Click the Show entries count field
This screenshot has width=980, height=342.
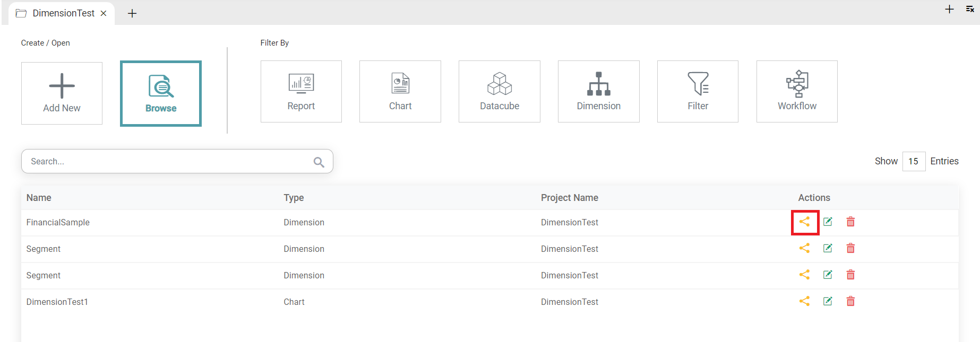913,161
